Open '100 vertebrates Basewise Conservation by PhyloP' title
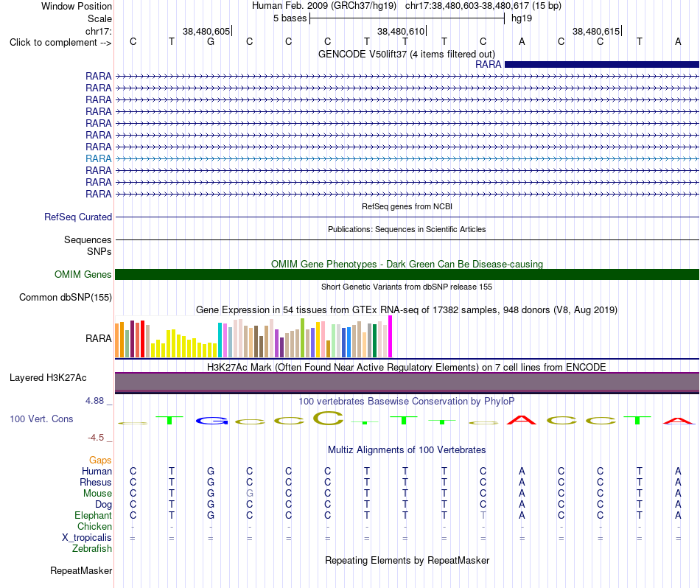This screenshot has width=700, height=588. [x=406, y=401]
